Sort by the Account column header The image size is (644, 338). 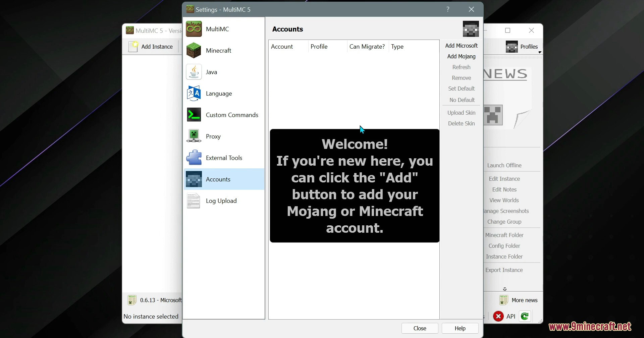(288, 47)
